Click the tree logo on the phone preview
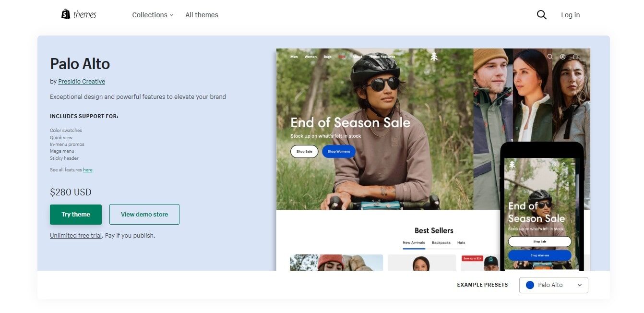 click(x=512, y=164)
